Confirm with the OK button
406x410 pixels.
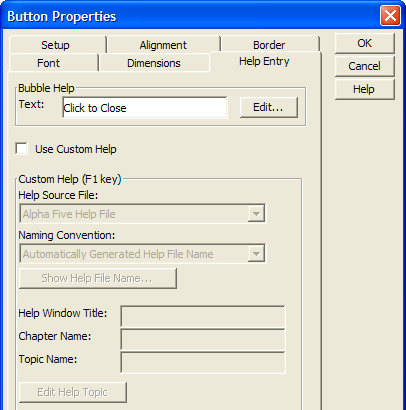365,43
